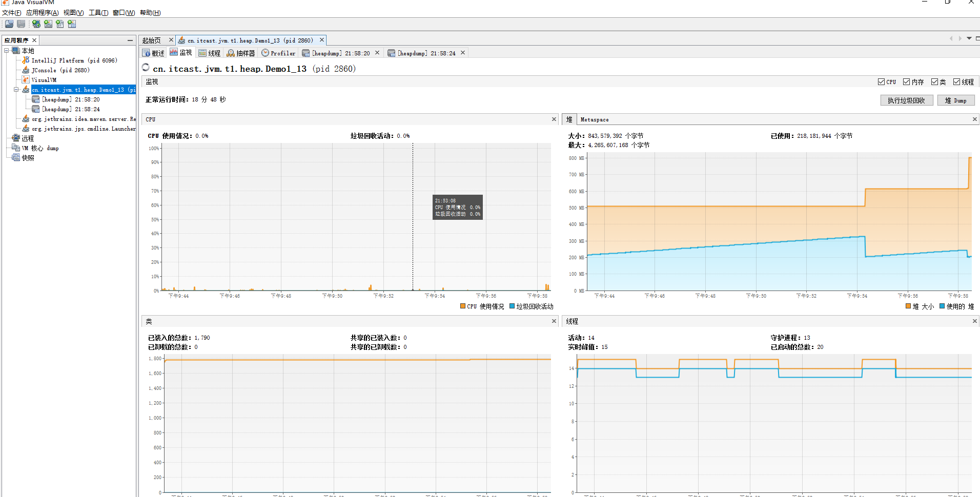Click the Load snapshot toolbar icon
The width and height of the screenshot is (980, 497).
pyautogui.click(x=9, y=24)
